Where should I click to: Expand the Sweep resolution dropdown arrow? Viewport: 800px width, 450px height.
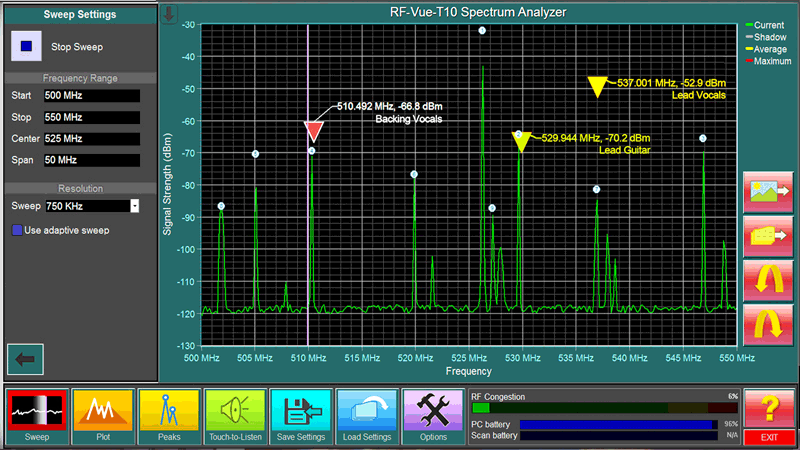tap(135, 206)
